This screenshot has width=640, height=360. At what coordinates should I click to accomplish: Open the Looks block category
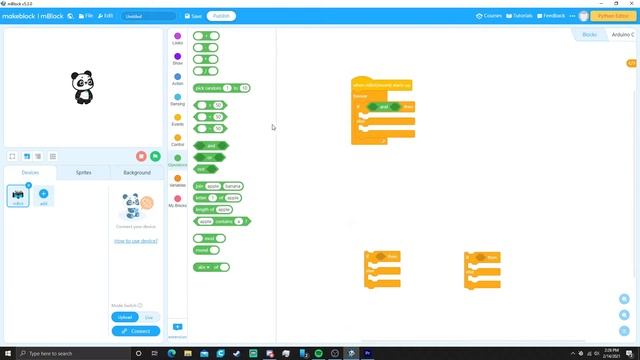click(178, 38)
